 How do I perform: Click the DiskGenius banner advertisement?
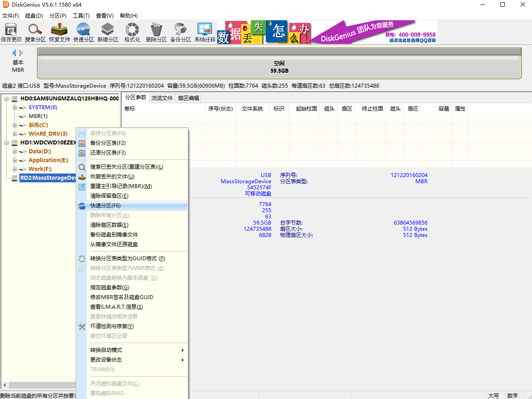tap(327, 32)
